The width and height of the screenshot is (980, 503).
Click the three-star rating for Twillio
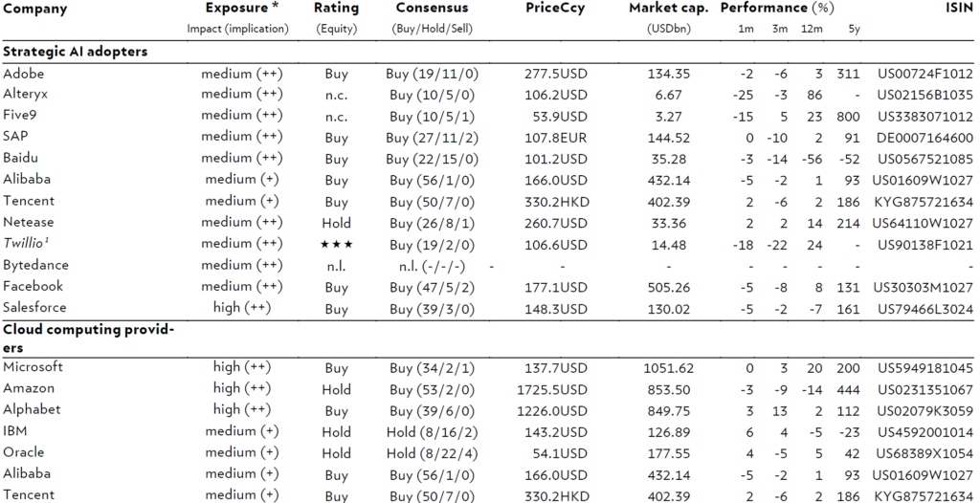pyautogui.click(x=336, y=244)
